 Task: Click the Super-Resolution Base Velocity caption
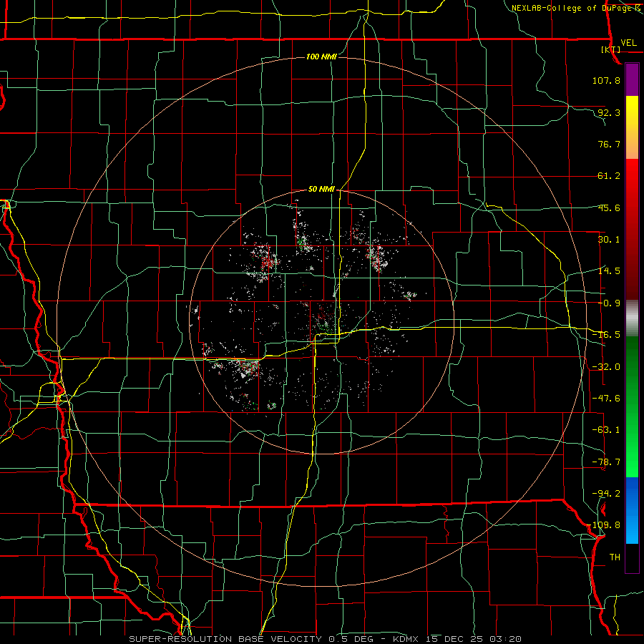pos(326,639)
